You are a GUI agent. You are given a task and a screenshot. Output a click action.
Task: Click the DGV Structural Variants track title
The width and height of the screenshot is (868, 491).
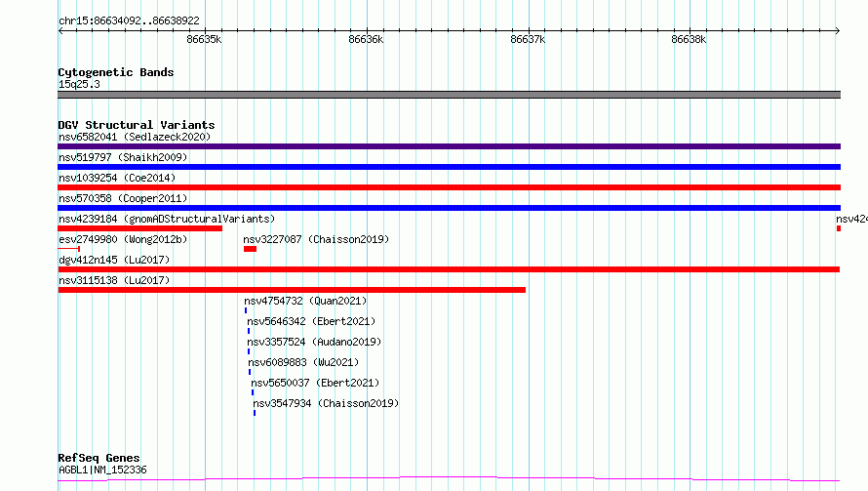(x=137, y=125)
